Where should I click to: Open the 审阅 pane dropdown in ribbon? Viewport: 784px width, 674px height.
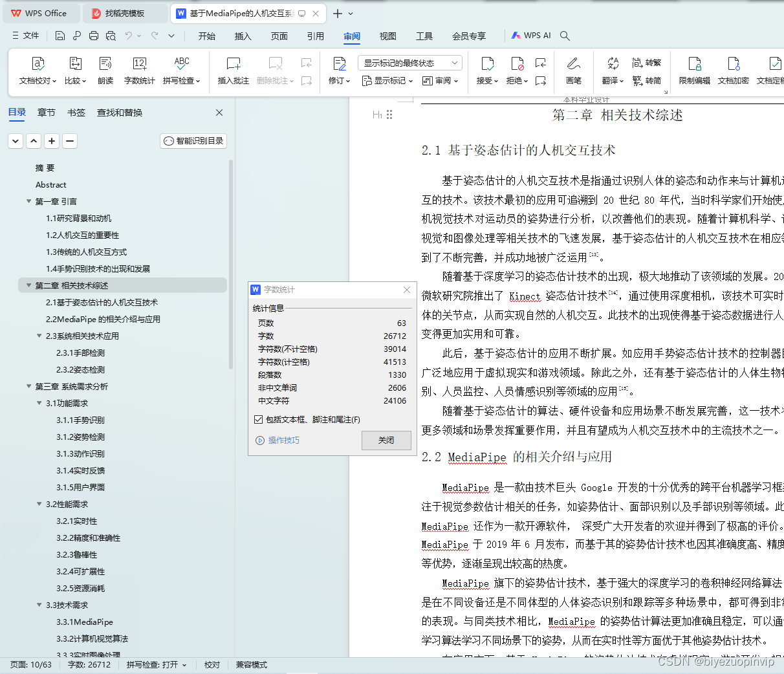click(440, 81)
